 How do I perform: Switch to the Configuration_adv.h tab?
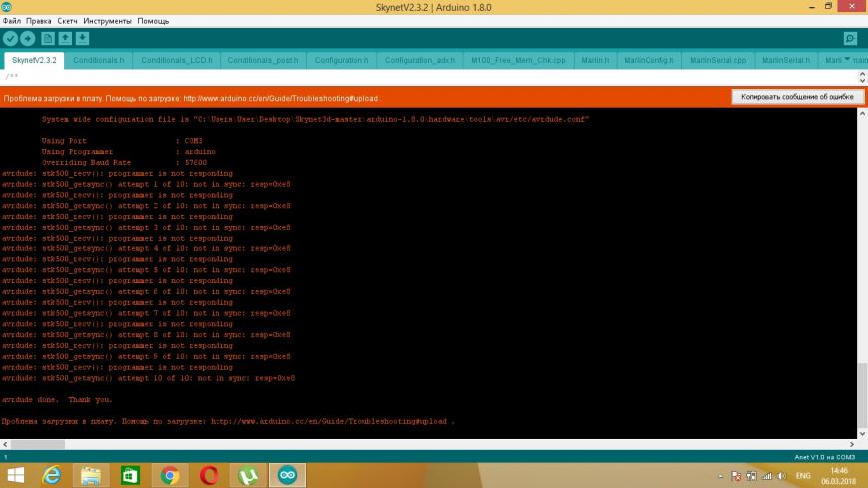click(x=420, y=60)
